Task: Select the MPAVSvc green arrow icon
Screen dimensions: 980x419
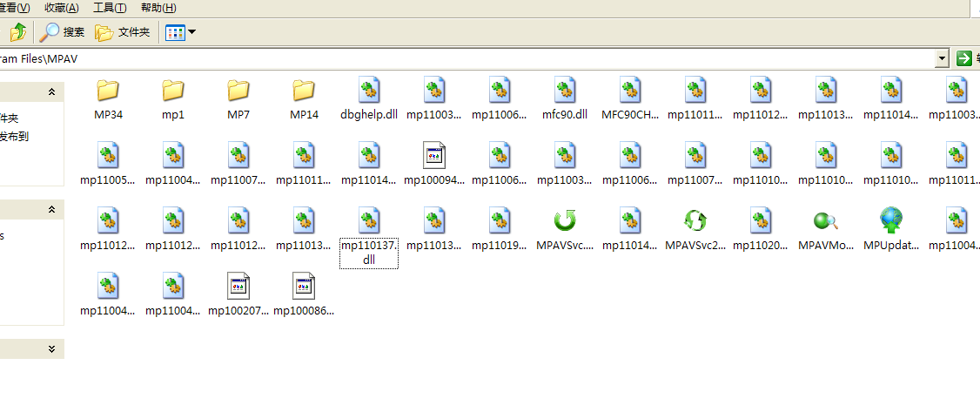Action: 565,221
